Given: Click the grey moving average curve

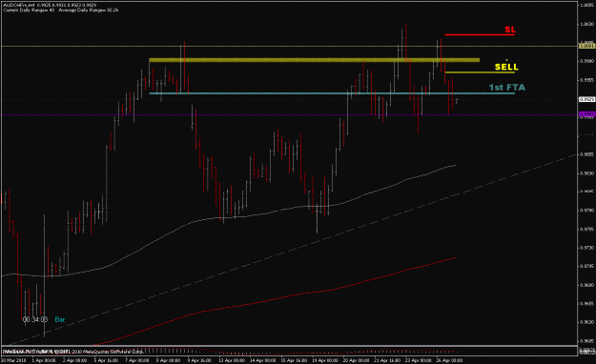Looking at the screenshot, I should (228, 218).
